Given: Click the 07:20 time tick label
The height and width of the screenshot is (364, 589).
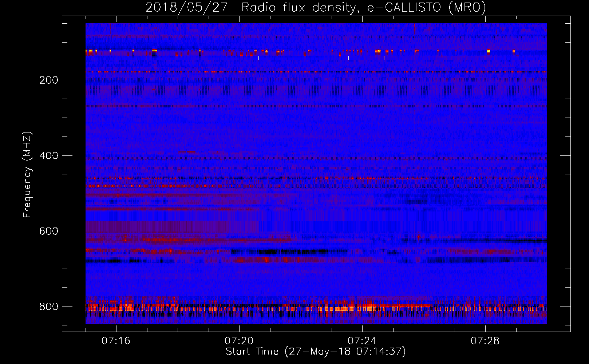Looking at the screenshot, I should pos(239,341).
